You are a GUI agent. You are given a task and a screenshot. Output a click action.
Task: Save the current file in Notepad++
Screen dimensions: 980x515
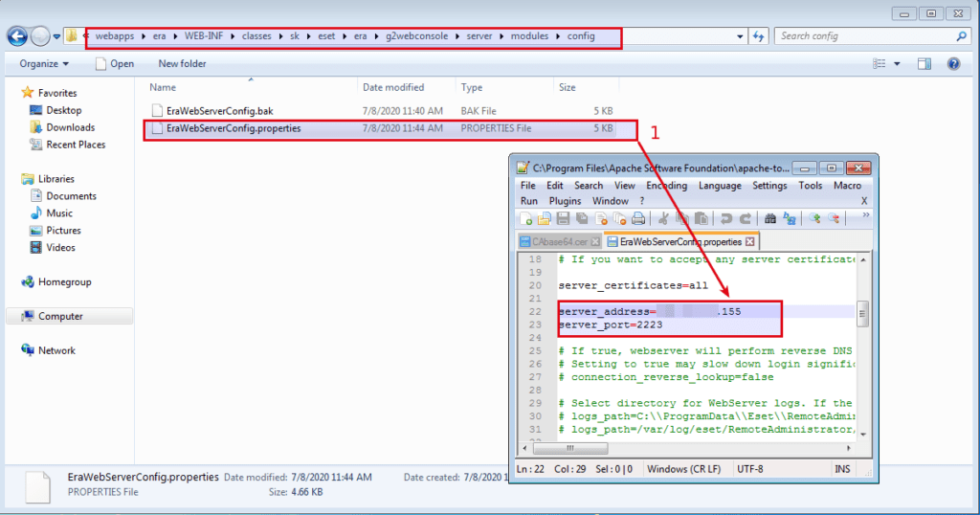tap(563, 219)
